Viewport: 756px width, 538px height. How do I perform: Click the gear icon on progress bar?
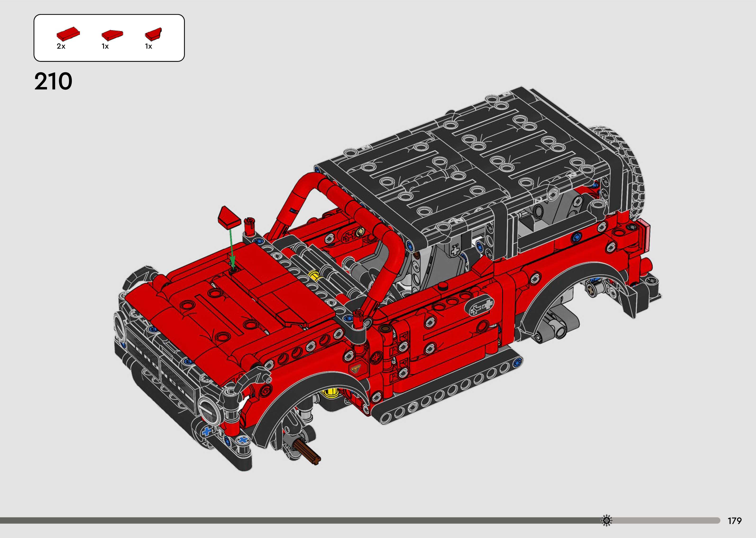point(606,520)
